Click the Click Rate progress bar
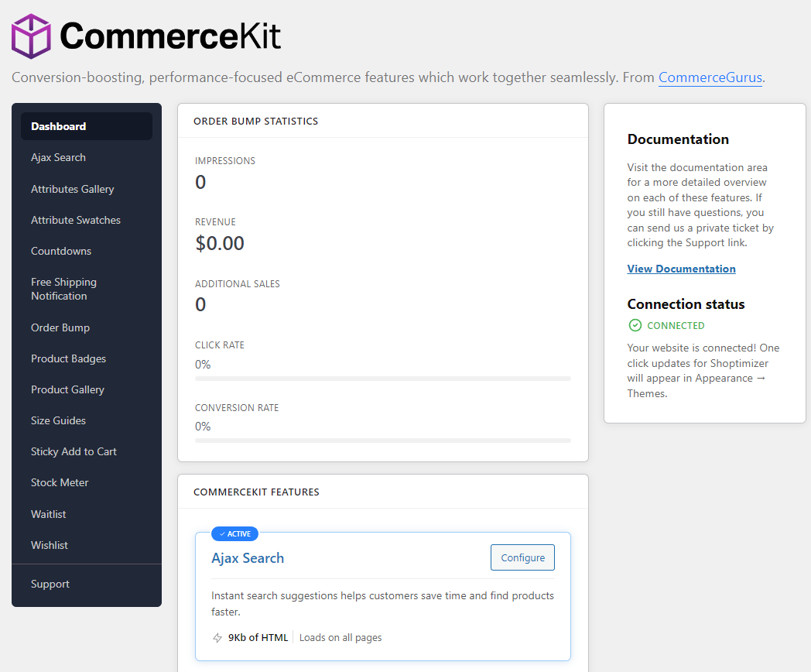The image size is (811, 672). click(x=383, y=379)
